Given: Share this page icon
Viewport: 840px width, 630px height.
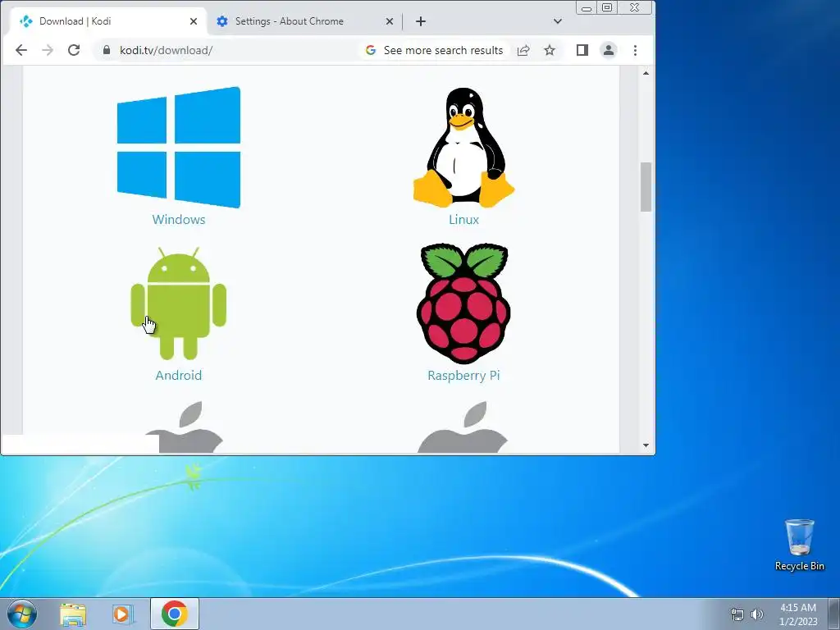Looking at the screenshot, I should tap(523, 50).
